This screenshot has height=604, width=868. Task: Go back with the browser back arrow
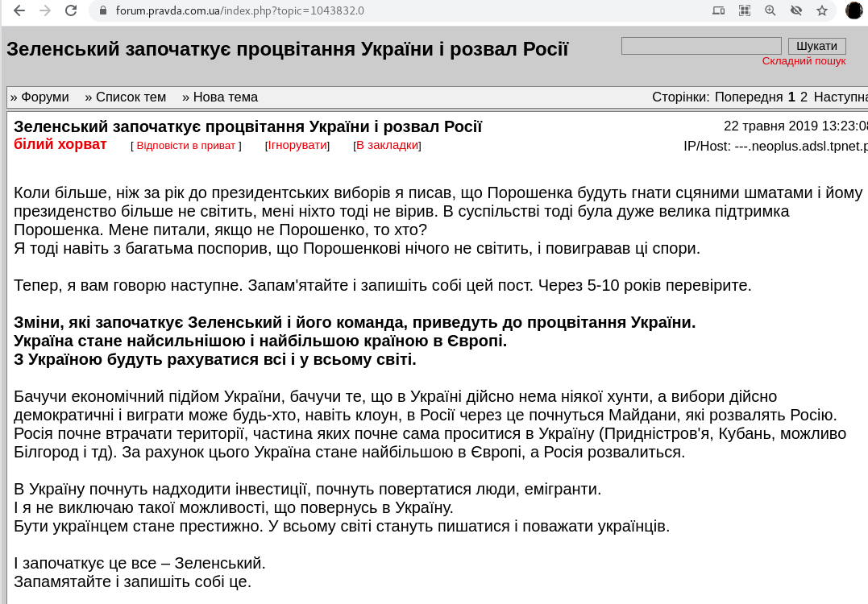point(19,10)
